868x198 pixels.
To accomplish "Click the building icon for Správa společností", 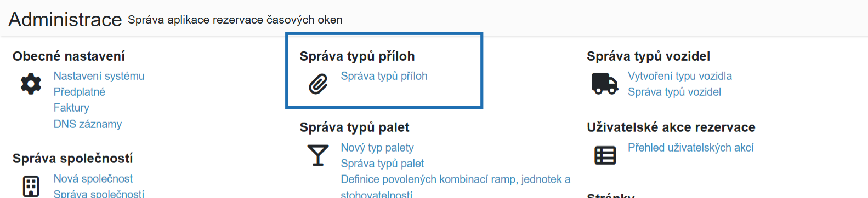I will click(31, 187).
